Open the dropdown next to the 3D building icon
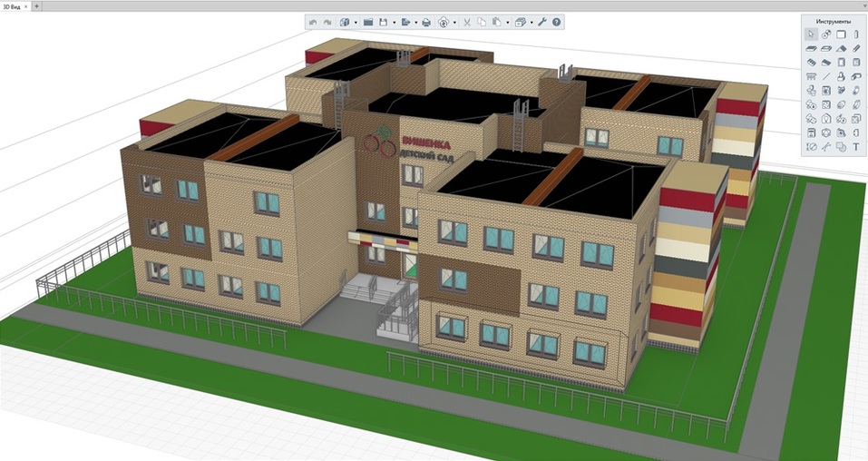Image resolution: width=868 pixels, height=461 pixels. [356, 22]
